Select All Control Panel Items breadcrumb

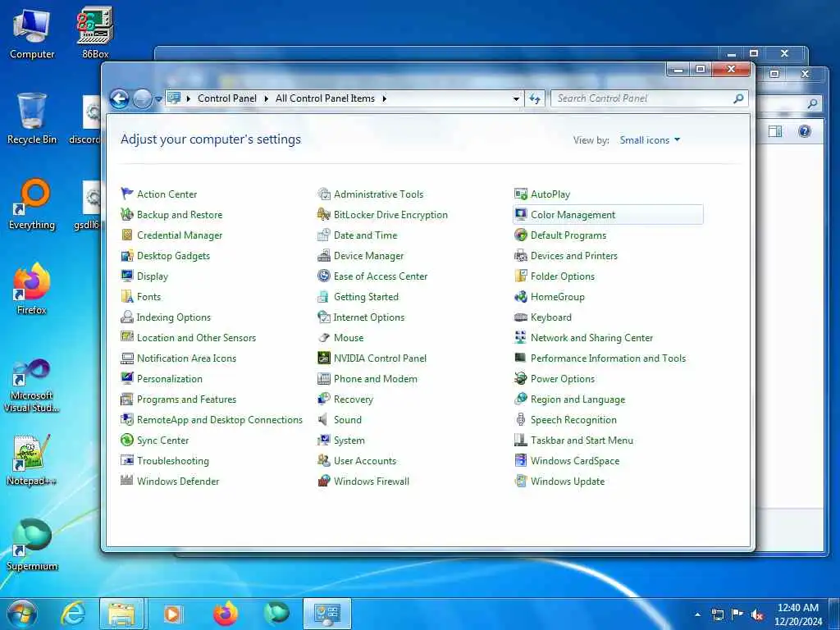click(x=325, y=98)
